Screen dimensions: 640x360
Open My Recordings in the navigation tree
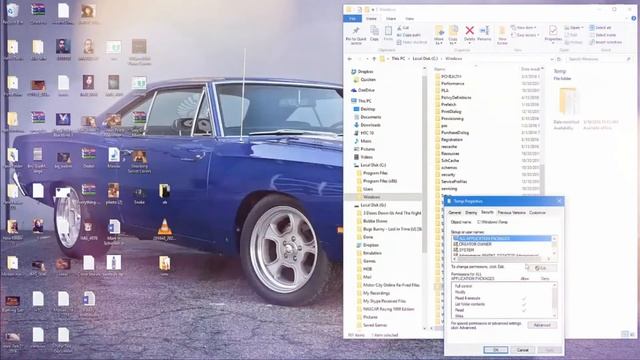[x=373, y=293]
